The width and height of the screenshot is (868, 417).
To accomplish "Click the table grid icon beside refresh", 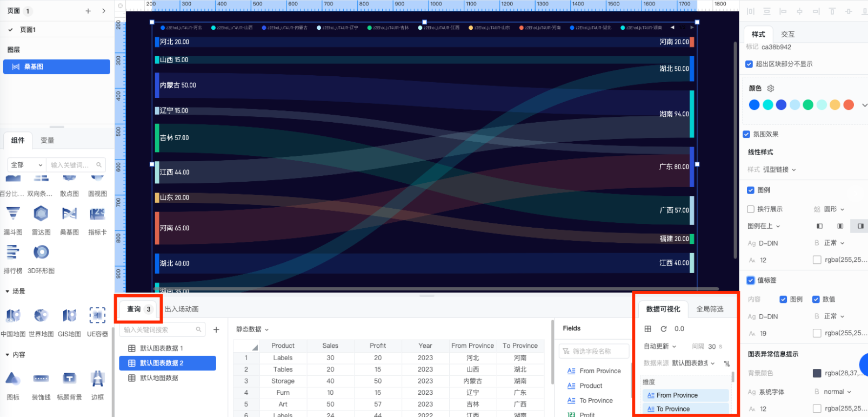I will point(647,329).
